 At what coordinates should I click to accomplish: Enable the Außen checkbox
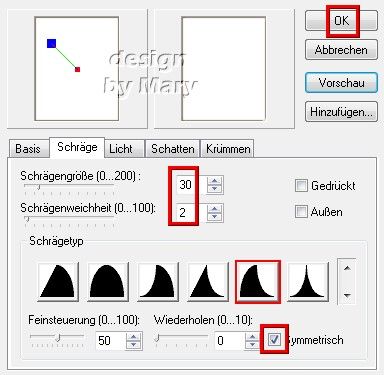(x=301, y=212)
